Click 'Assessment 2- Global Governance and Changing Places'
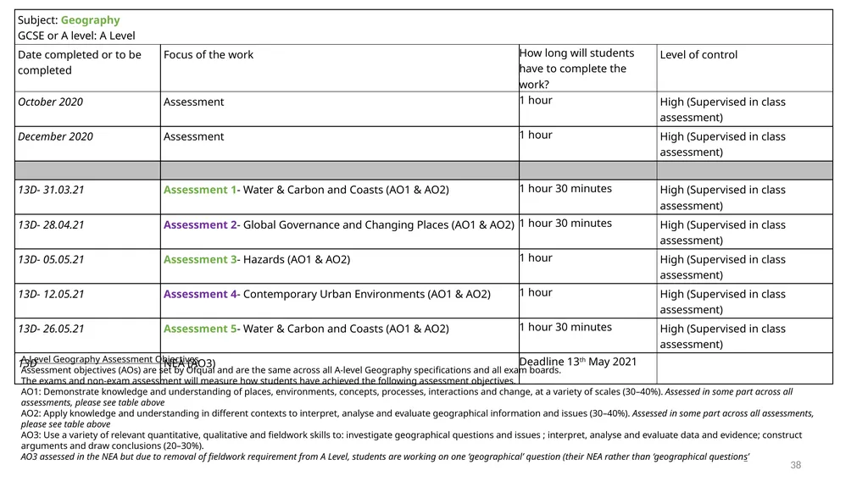The width and height of the screenshot is (868, 487). click(x=339, y=225)
